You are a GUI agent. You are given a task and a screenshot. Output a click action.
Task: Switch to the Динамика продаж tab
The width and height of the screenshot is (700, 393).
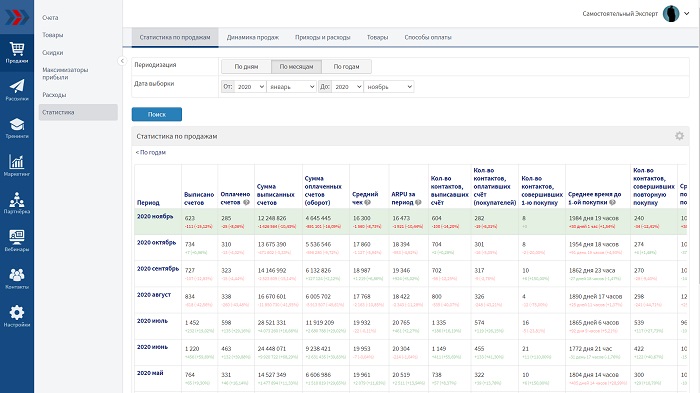click(x=253, y=38)
